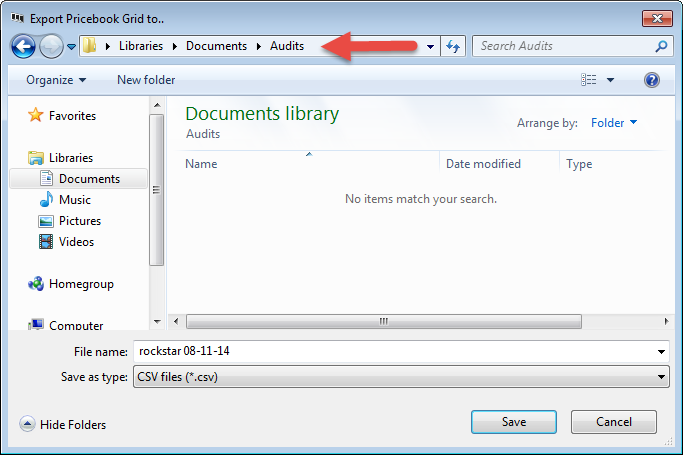Image resolution: width=683 pixels, height=455 pixels.
Task: Select Videos library in sidebar
Action: 75,242
